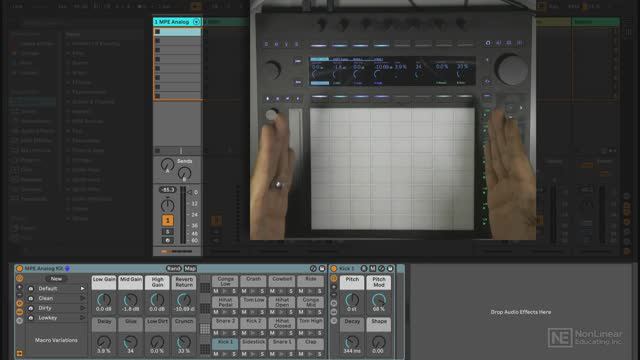Select the Default variation name
Screen dimensions: 640x360
48,289
